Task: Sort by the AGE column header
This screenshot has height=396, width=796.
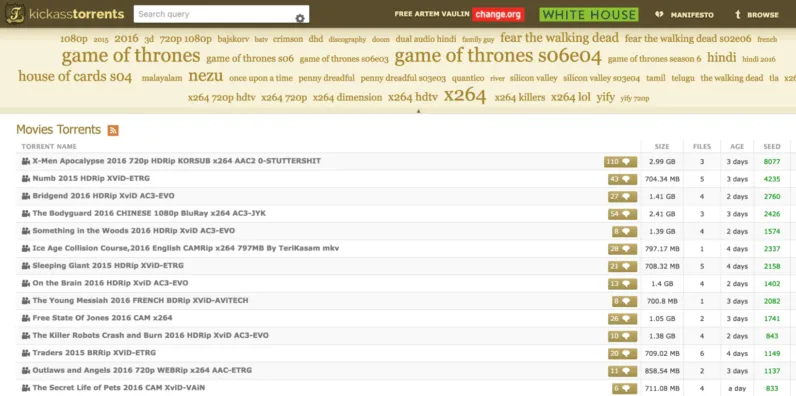Action: pyautogui.click(x=737, y=147)
